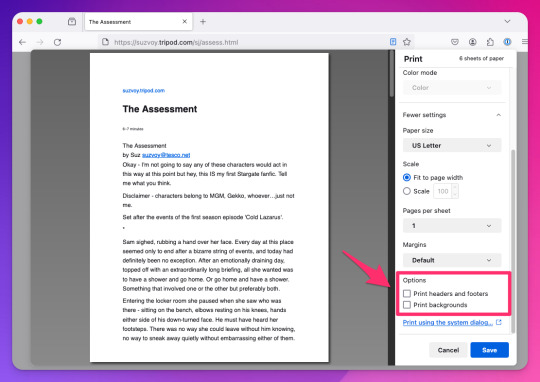Screen dimensions: 540x382
Task: Open the Paper size US Letter dropdown
Action: [x=452, y=145]
